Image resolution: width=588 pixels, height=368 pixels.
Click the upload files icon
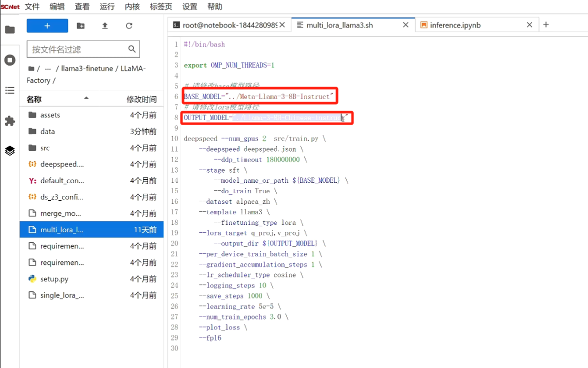pos(105,26)
